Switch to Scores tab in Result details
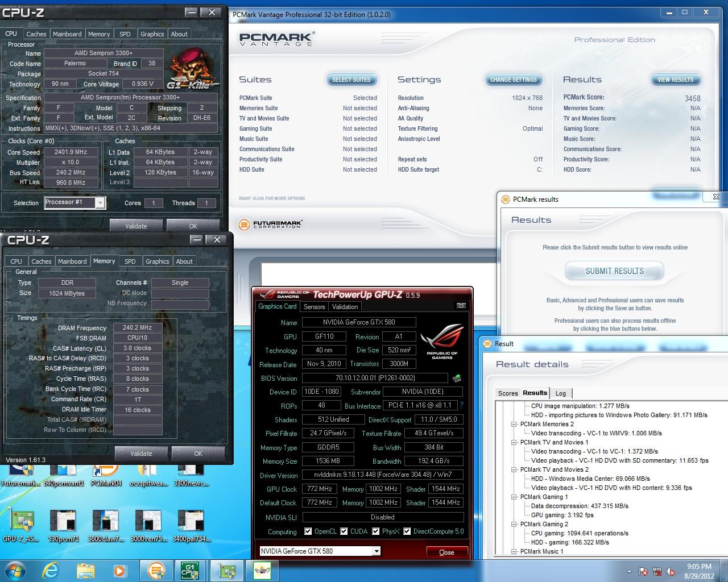 (x=508, y=393)
